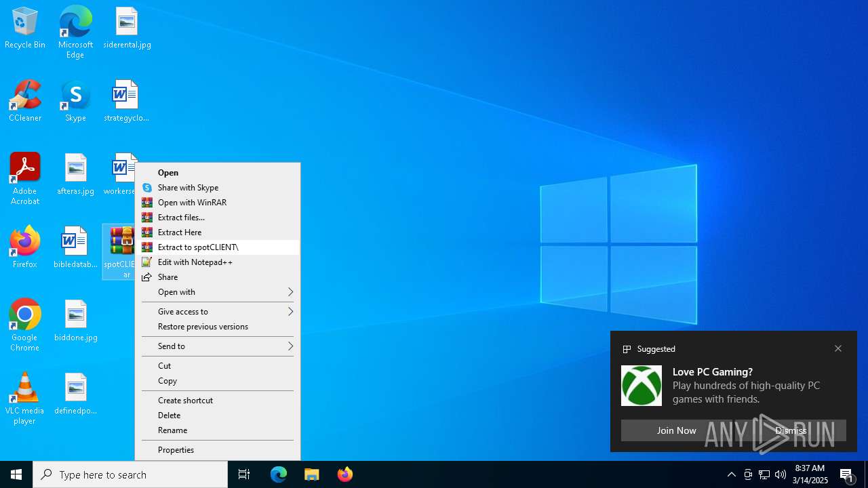This screenshot has height=488, width=868.
Task: Click the taskbar search box
Action: 130,474
